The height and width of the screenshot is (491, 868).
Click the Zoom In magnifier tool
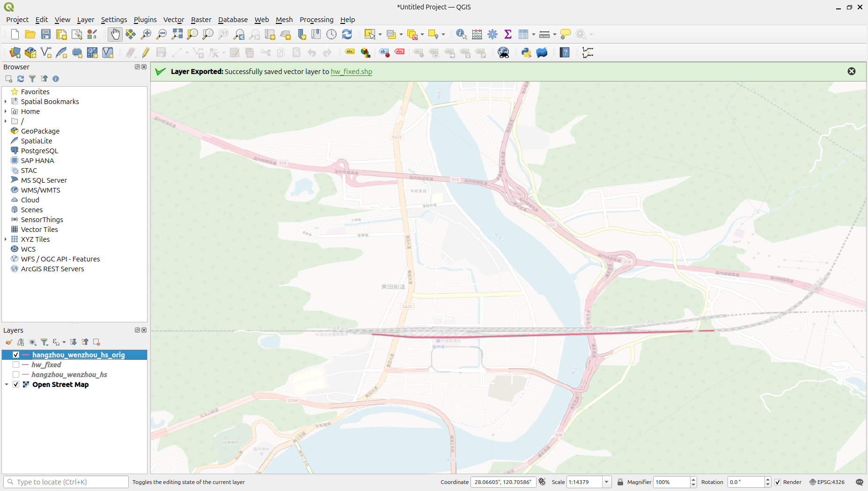[x=146, y=34]
